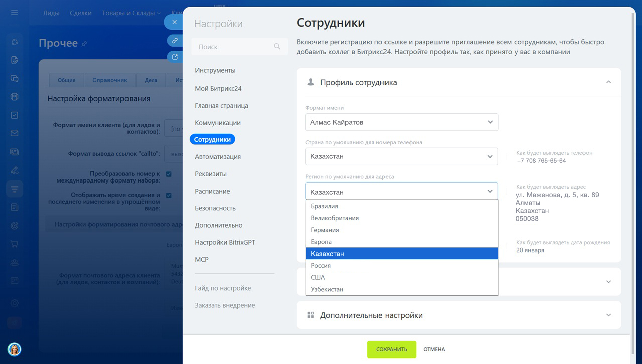Open the name format dropdown
The height and width of the screenshot is (364, 642).
click(402, 122)
